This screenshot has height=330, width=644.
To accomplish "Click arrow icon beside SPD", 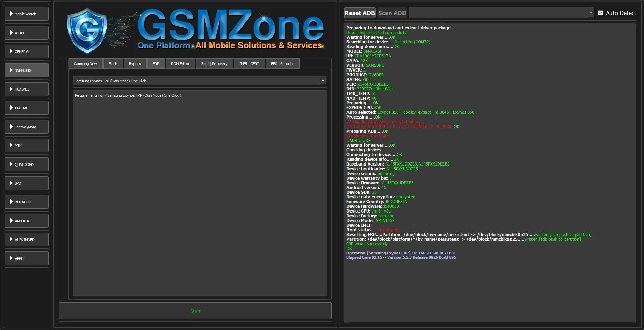I will [x=11, y=183].
